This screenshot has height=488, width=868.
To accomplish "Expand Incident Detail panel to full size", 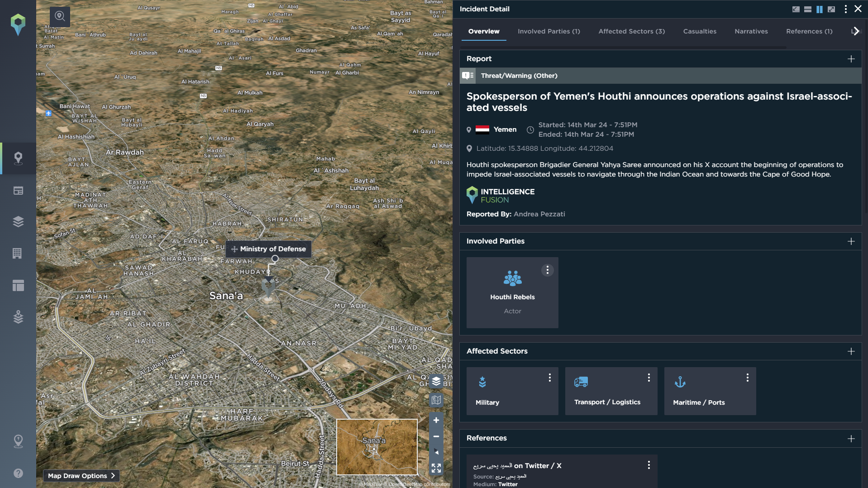I will click(x=831, y=9).
